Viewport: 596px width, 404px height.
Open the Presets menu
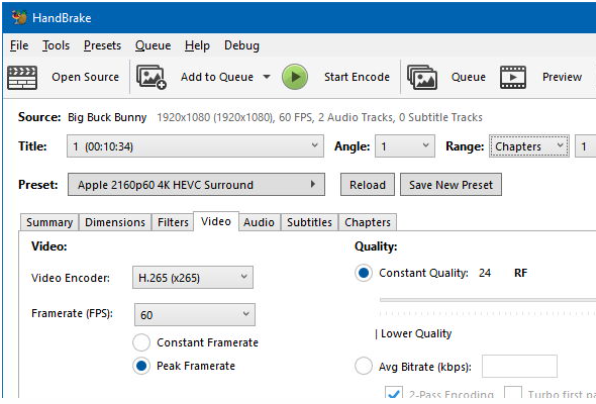coord(102,46)
